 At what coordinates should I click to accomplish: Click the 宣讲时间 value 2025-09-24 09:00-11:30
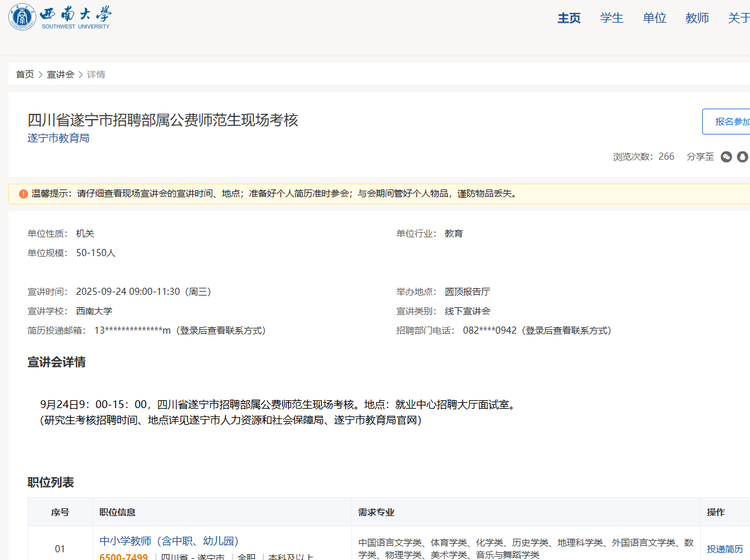(144, 292)
